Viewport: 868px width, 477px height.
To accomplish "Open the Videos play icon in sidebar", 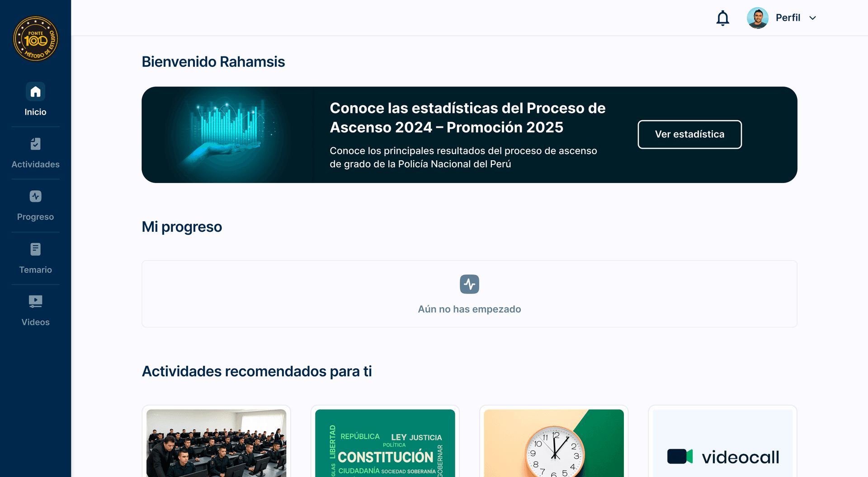I will [35, 301].
